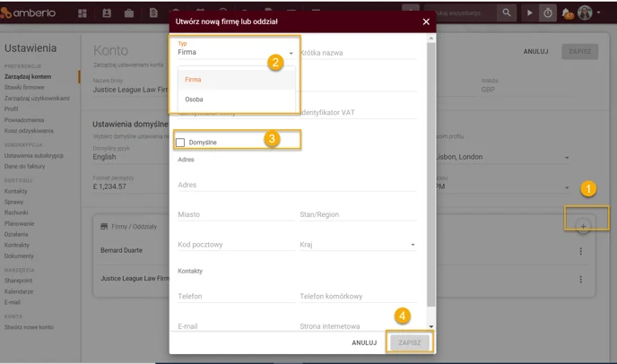Viewport: 617px width, 364px height.
Task: Open Zarządzaj użytkownikami in sidebar
Action: [37, 98]
